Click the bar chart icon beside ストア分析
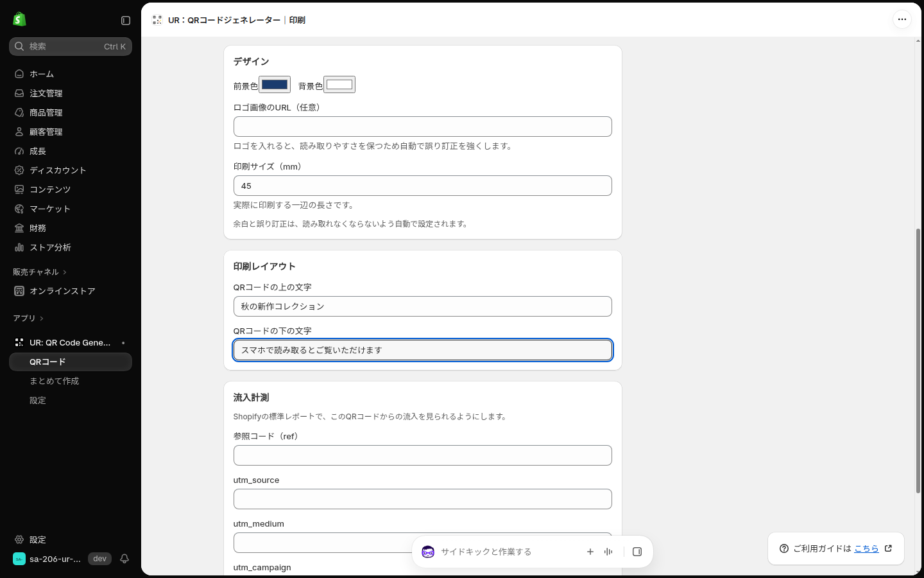 tap(19, 247)
